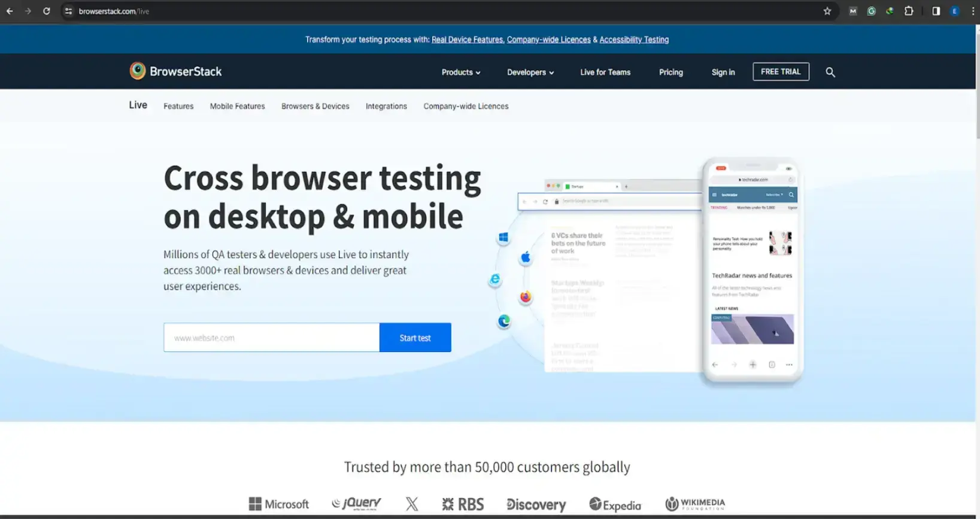
Task: Click the browser address bar URL
Action: [x=114, y=11]
